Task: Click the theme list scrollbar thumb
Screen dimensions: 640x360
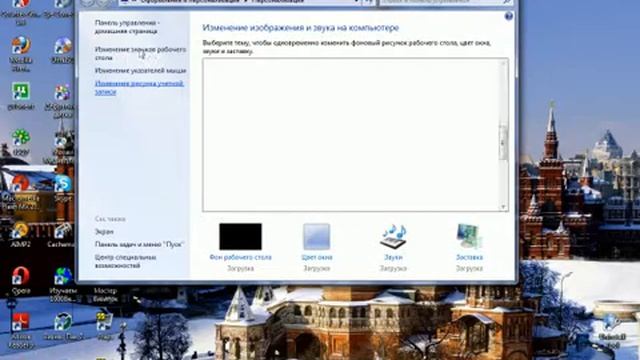Action: pos(503,142)
